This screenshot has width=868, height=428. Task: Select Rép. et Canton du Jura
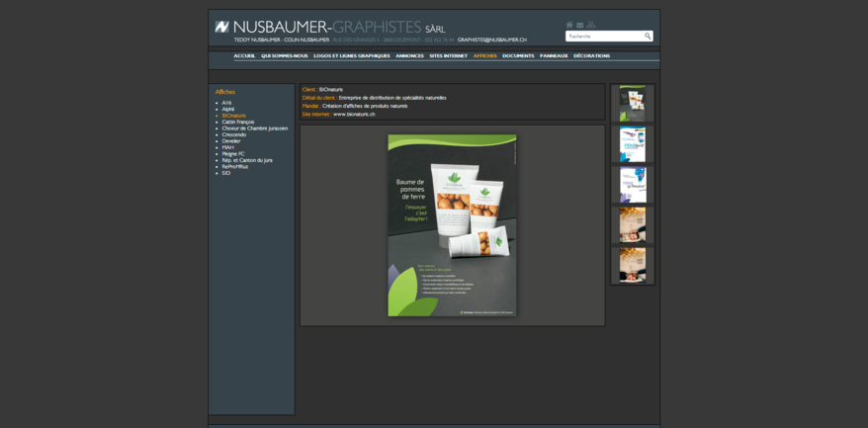pos(247,160)
